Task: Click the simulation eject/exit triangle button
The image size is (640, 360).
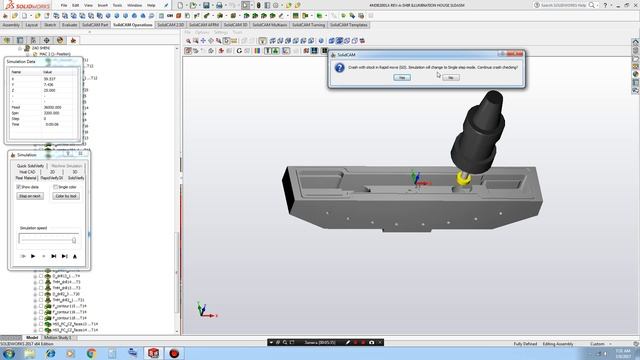Action: 75,256
